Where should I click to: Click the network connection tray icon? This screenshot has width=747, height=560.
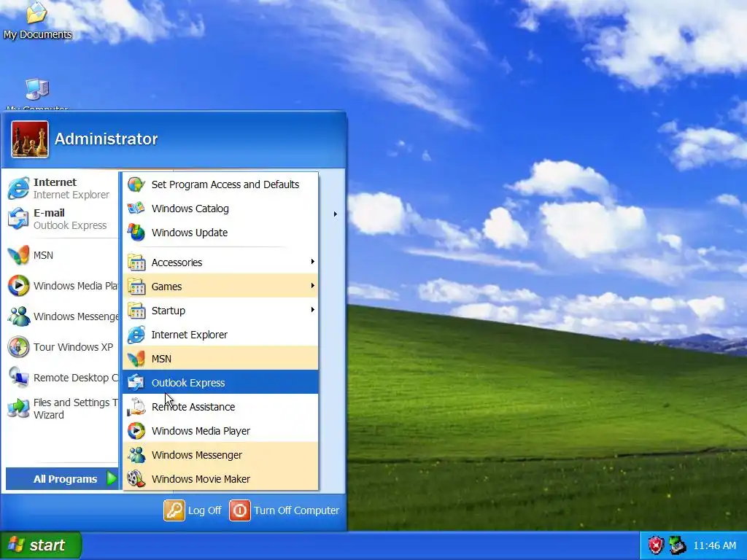point(677,545)
